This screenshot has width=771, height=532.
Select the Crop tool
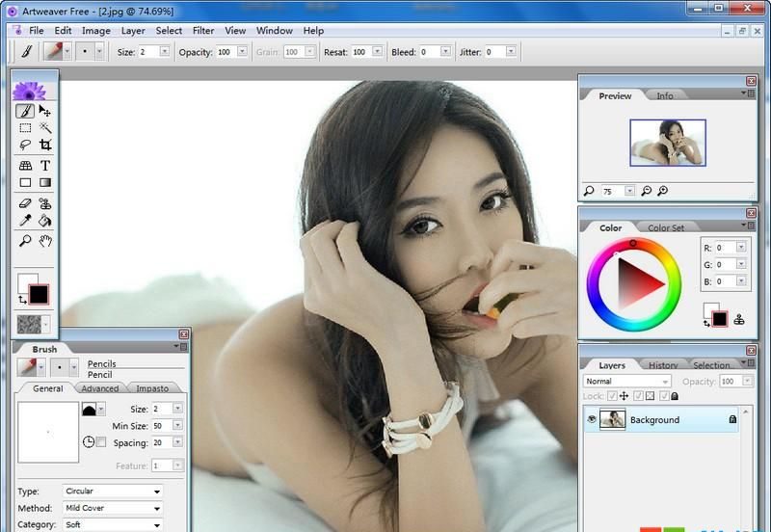pyautogui.click(x=45, y=145)
